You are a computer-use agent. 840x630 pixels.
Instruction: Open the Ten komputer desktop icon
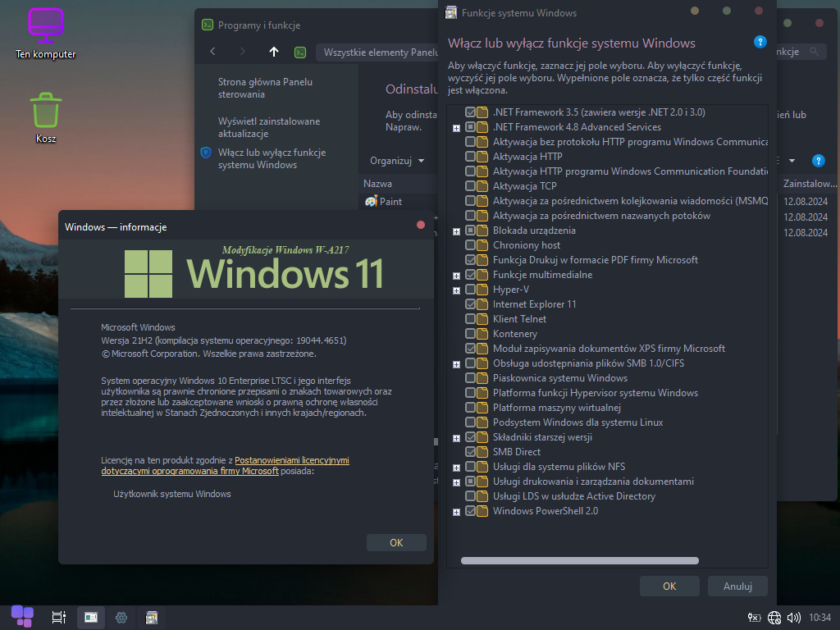(x=45, y=33)
